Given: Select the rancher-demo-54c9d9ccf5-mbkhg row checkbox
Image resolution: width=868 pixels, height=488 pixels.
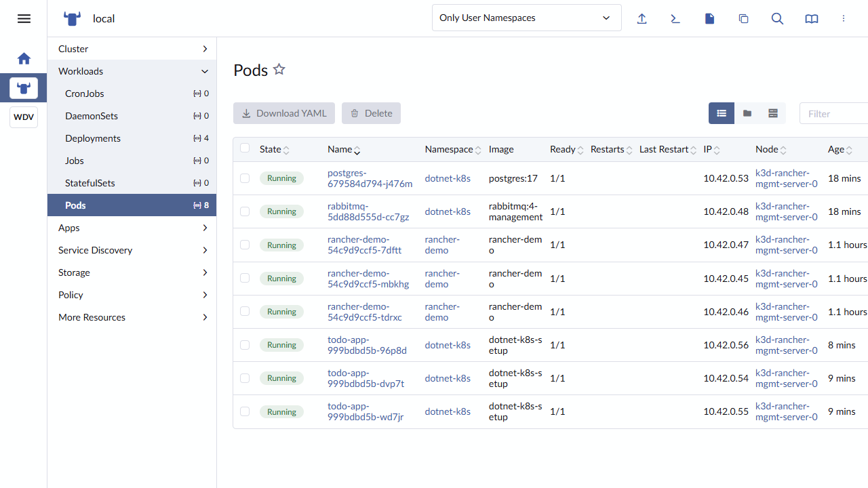Looking at the screenshot, I should point(245,278).
